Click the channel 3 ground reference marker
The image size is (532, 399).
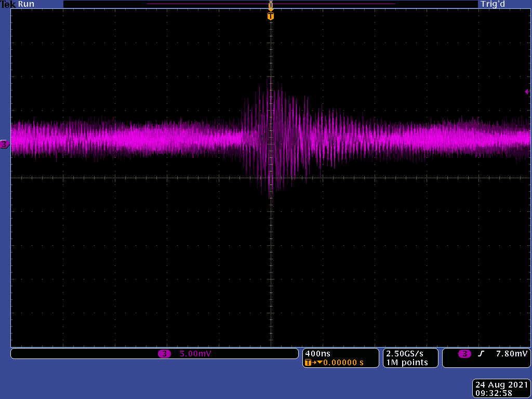(5, 144)
